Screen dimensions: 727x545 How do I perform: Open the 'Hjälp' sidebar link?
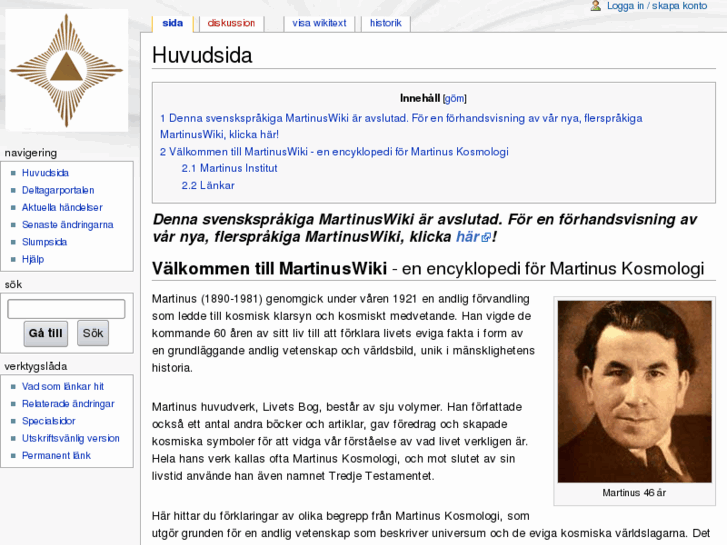(x=33, y=259)
